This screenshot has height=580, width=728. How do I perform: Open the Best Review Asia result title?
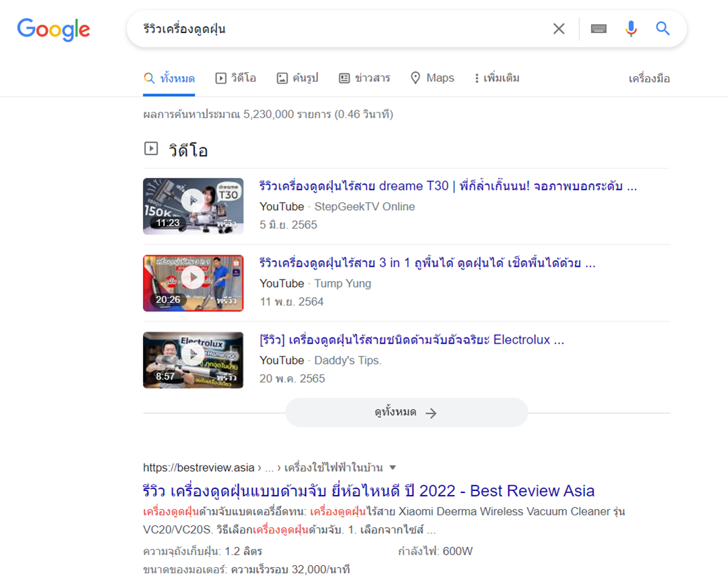pos(369,491)
